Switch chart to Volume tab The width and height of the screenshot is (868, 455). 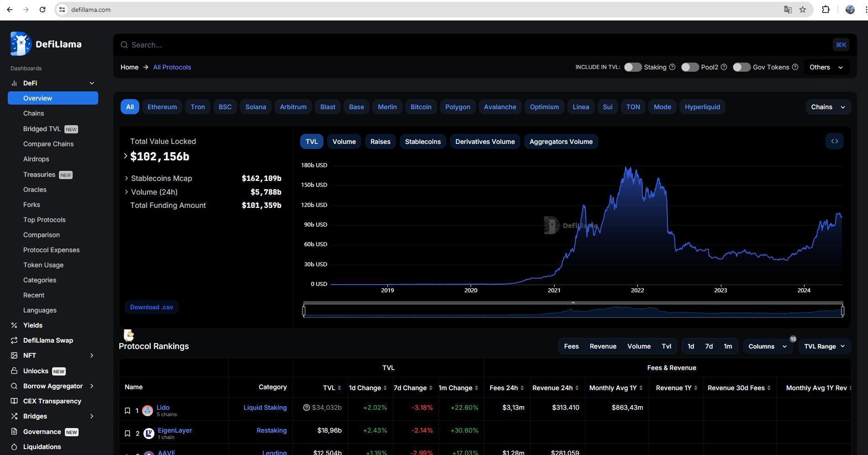point(344,142)
